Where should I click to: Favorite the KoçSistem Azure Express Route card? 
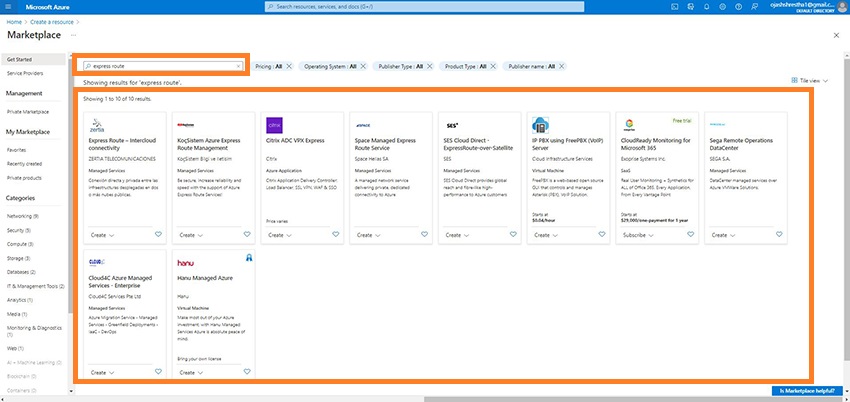click(x=247, y=235)
